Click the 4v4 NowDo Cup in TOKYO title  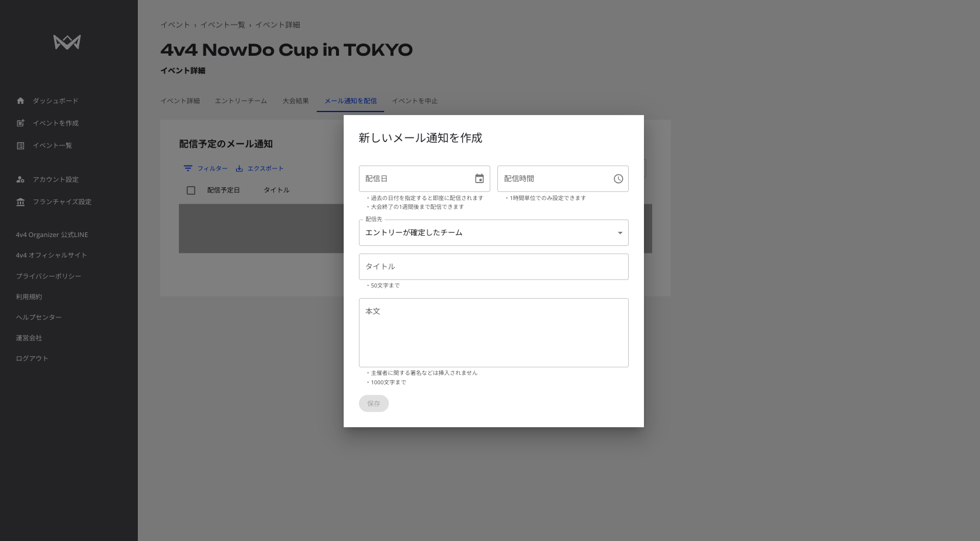click(x=286, y=50)
